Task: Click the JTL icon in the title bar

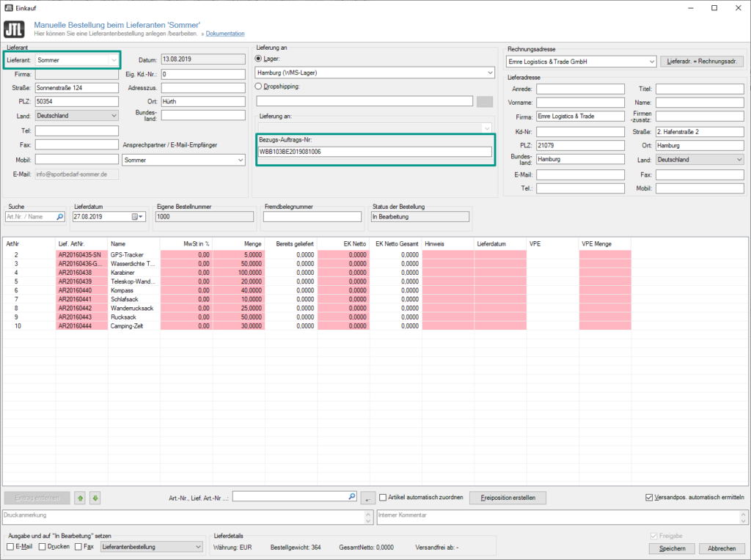Action: point(10,8)
